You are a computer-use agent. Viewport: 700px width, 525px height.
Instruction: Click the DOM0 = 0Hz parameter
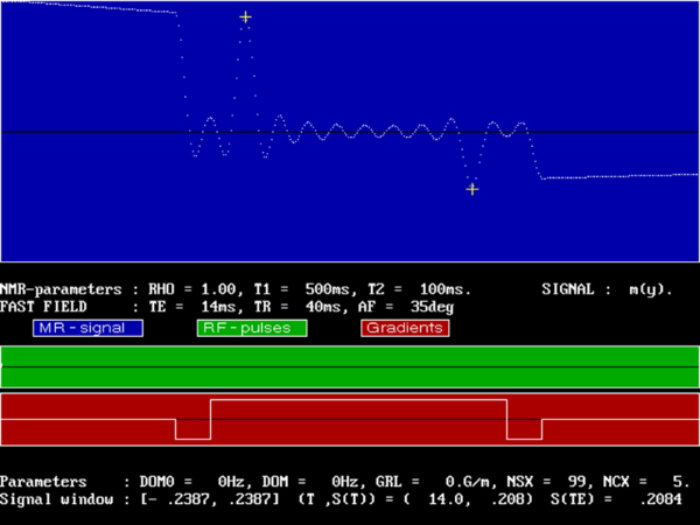pyautogui.click(x=192, y=482)
